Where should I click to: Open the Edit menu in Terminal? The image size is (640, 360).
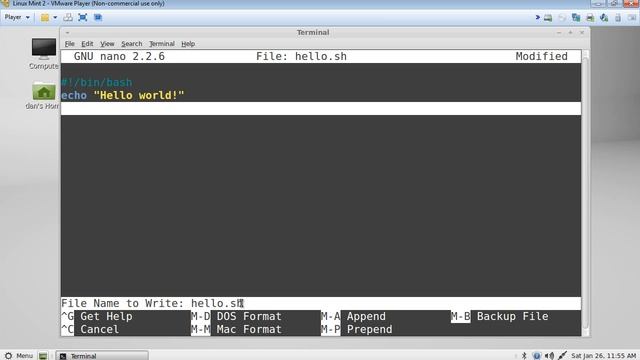(87, 44)
